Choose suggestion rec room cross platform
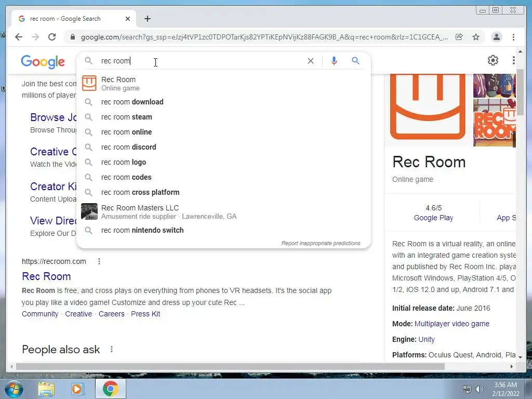The image size is (532, 399). tap(223, 192)
